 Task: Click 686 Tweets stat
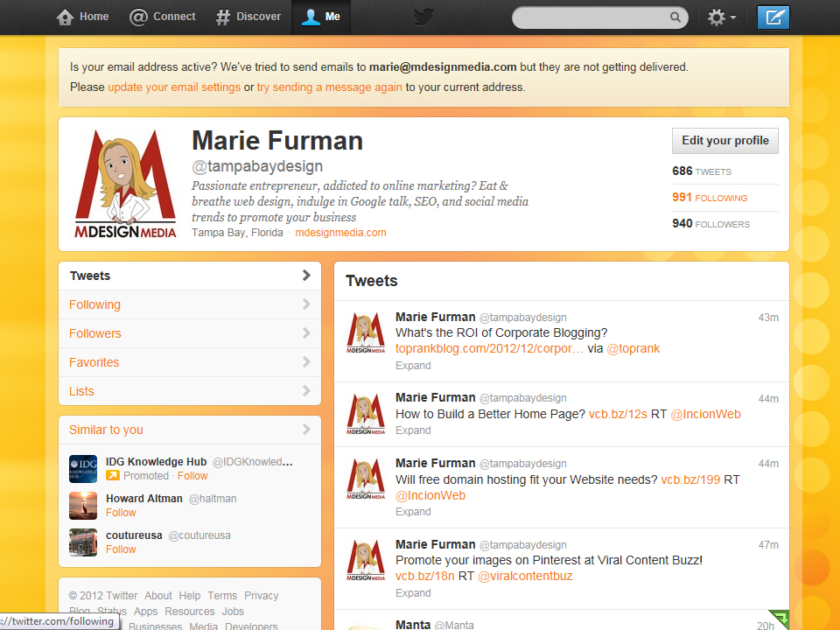[702, 171]
